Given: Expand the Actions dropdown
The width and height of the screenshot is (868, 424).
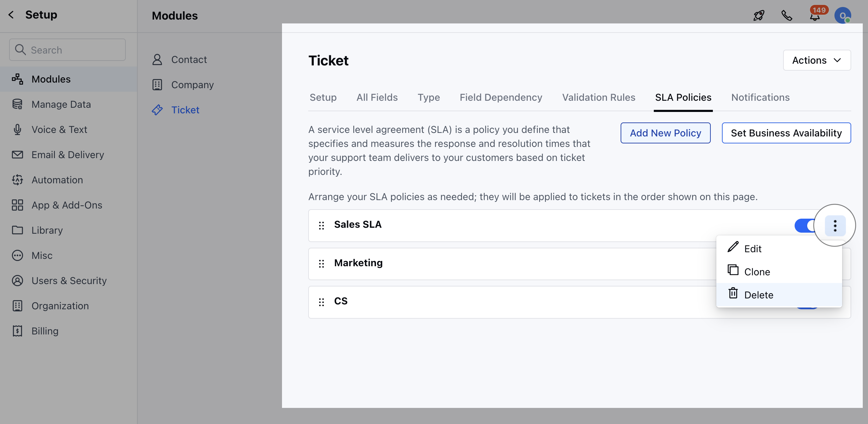Looking at the screenshot, I should (x=817, y=60).
